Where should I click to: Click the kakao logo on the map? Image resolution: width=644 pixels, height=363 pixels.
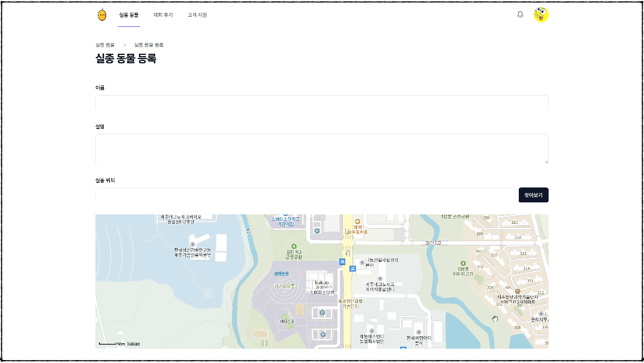pyautogui.click(x=134, y=344)
